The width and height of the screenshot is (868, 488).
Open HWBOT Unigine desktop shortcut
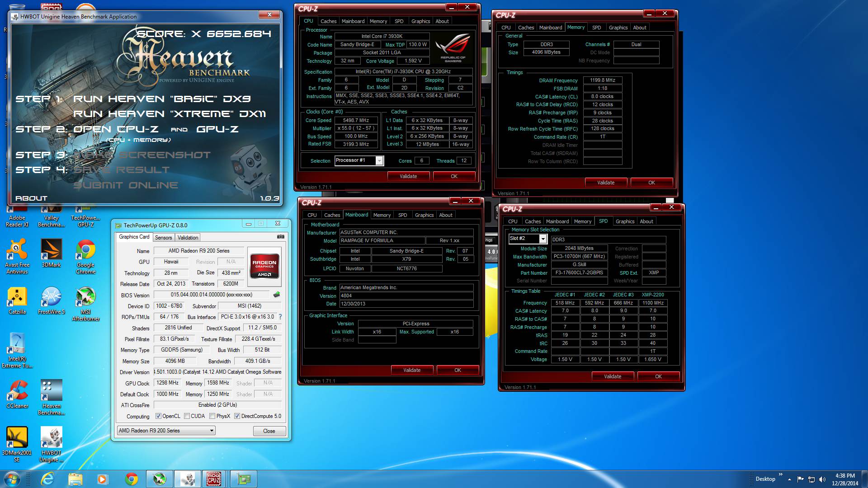pos(51,445)
